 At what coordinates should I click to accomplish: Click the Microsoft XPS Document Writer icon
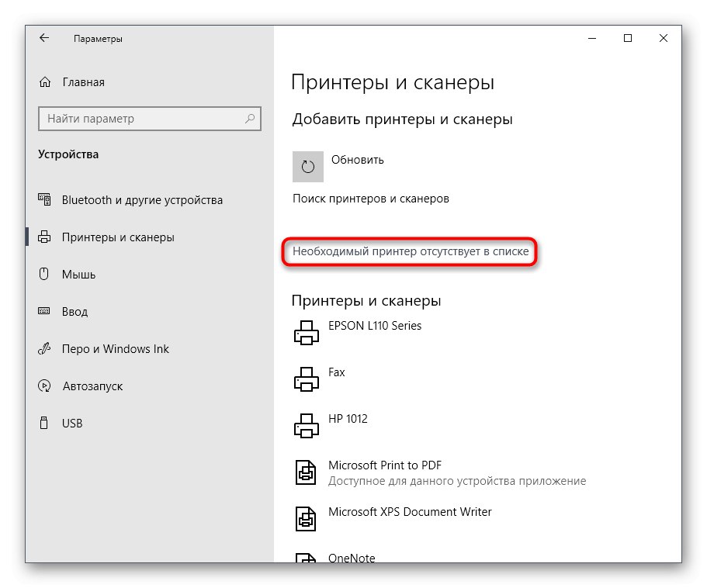(306, 519)
